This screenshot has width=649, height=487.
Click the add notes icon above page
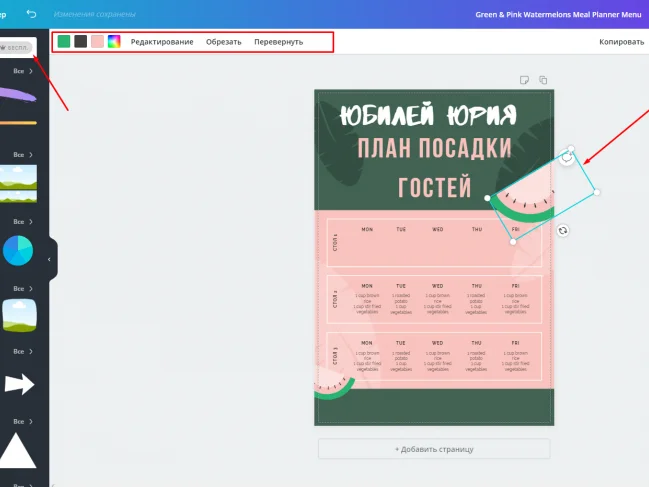pyautogui.click(x=523, y=80)
